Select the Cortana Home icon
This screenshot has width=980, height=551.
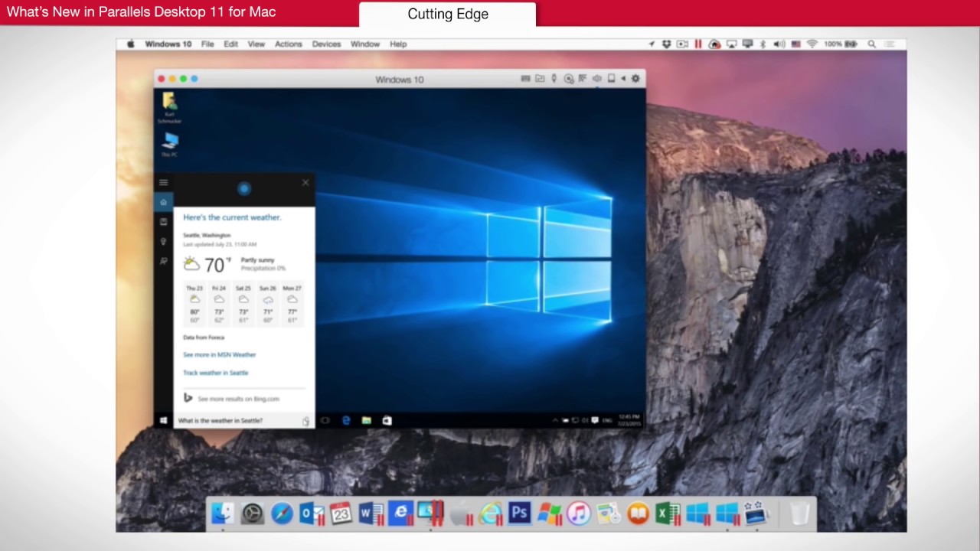point(163,202)
